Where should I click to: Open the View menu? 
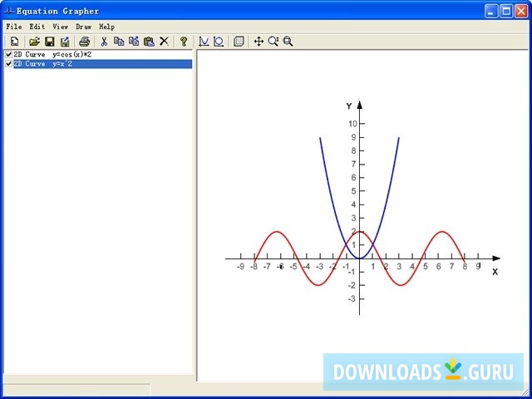point(61,27)
